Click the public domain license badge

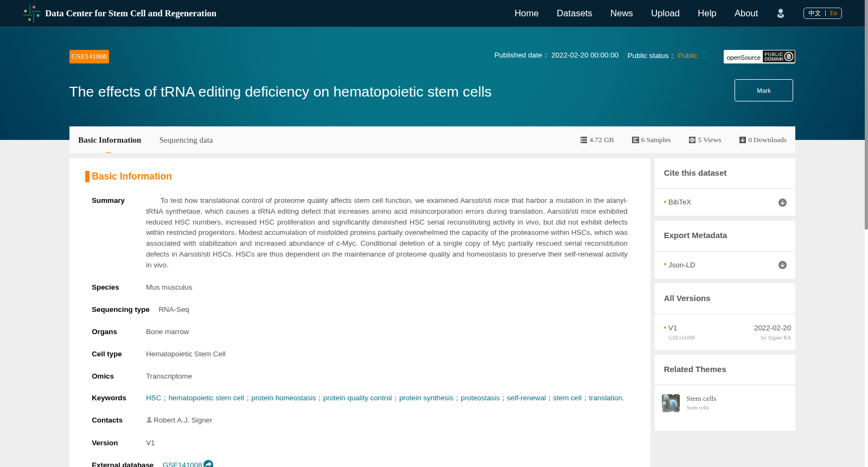point(778,56)
